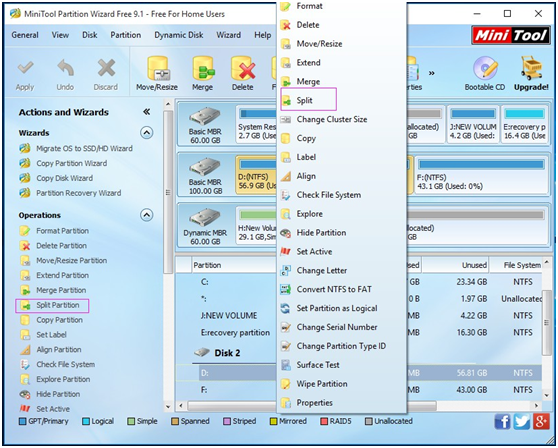Click the Align Partition sidebar icon
The width and height of the screenshot is (558, 448).
click(x=25, y=350)
